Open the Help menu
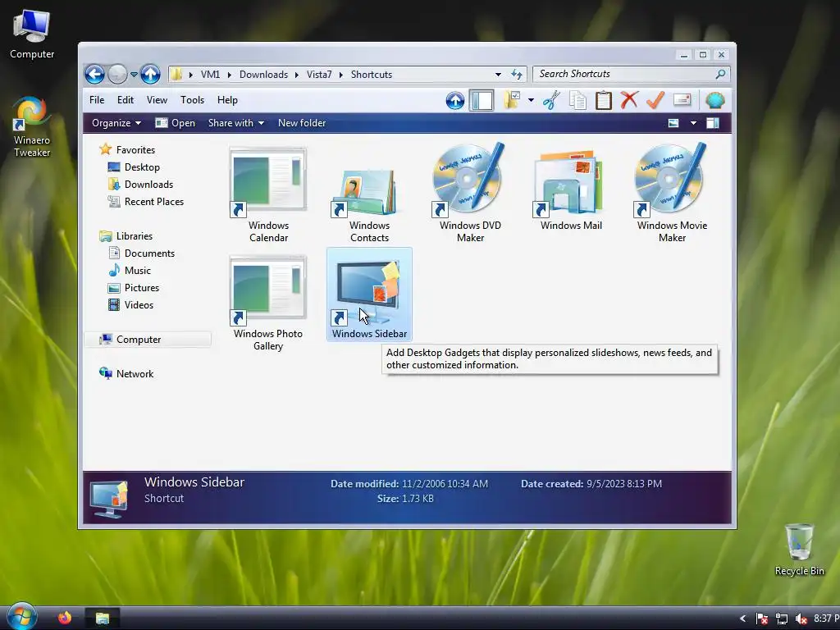The width and height of the screenshot is (840, 630). [227, 100]
